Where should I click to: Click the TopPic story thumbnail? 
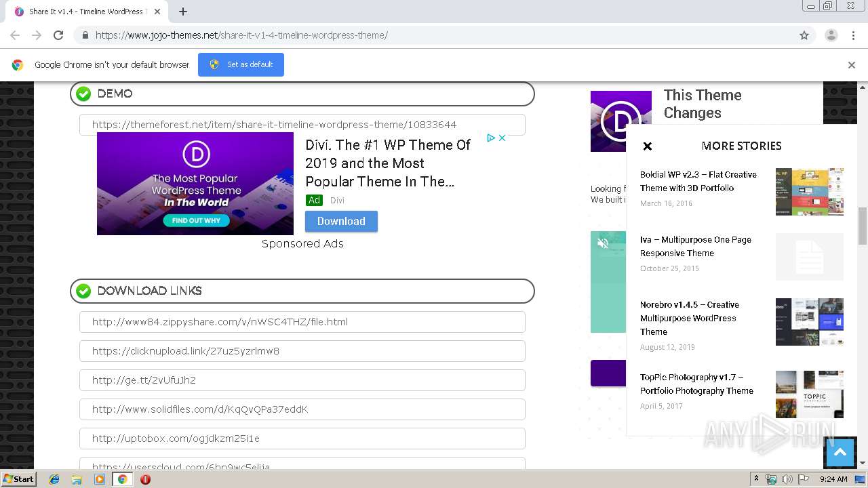(810, 394)
